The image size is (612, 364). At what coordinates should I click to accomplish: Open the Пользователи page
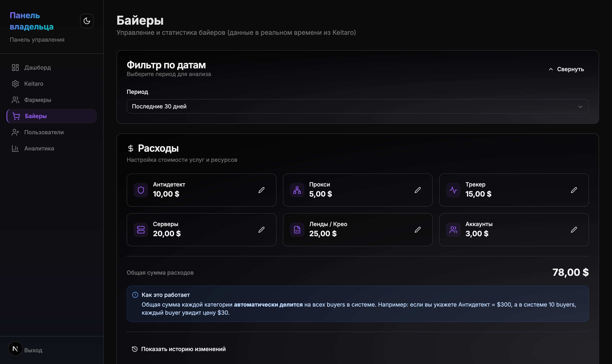click(x=52, y=132)
